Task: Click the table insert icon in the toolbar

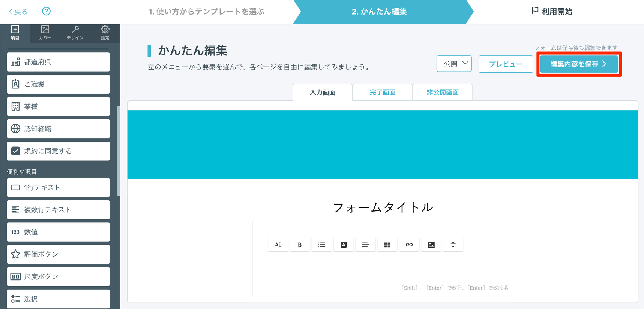Action: pos(387,245)
